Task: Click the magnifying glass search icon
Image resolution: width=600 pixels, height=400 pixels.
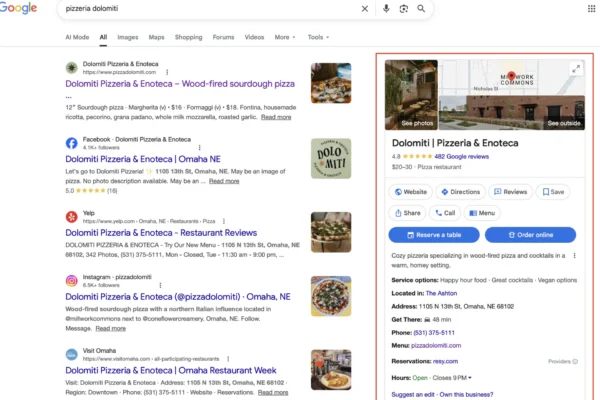Action: [421, 9]
